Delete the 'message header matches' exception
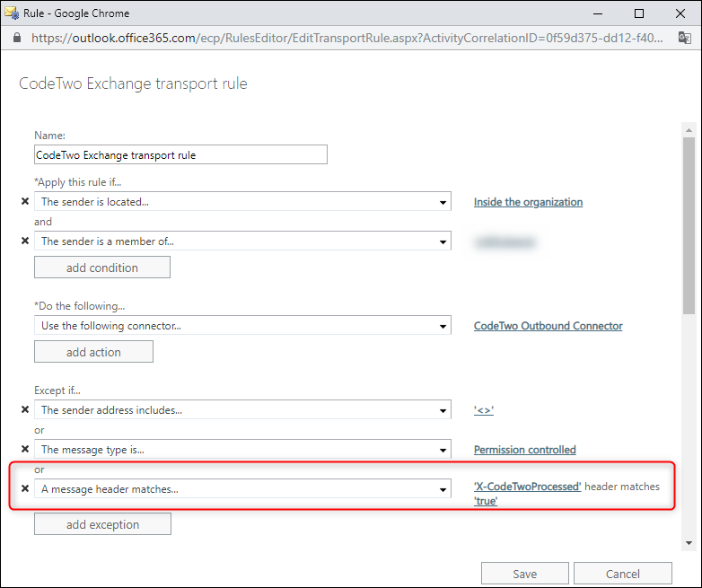The height and width of the screenshot is (588, 702). (25, 489)
